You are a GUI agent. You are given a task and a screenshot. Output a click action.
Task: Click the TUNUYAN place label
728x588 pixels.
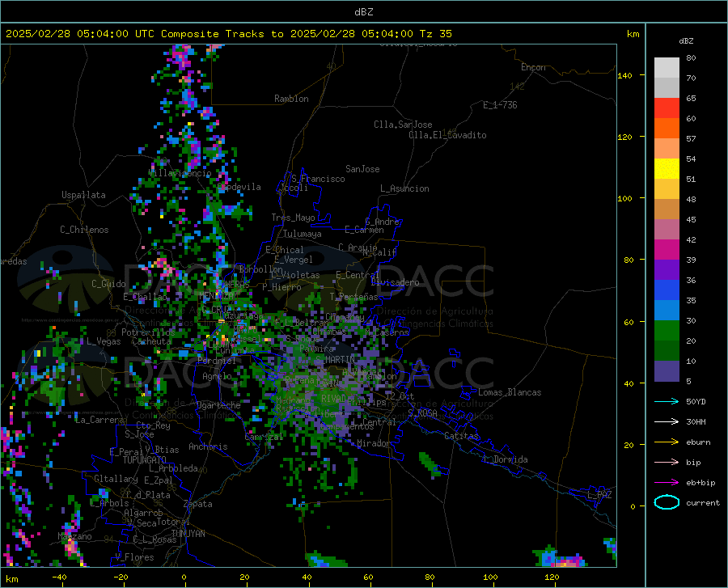pos(188,534)
